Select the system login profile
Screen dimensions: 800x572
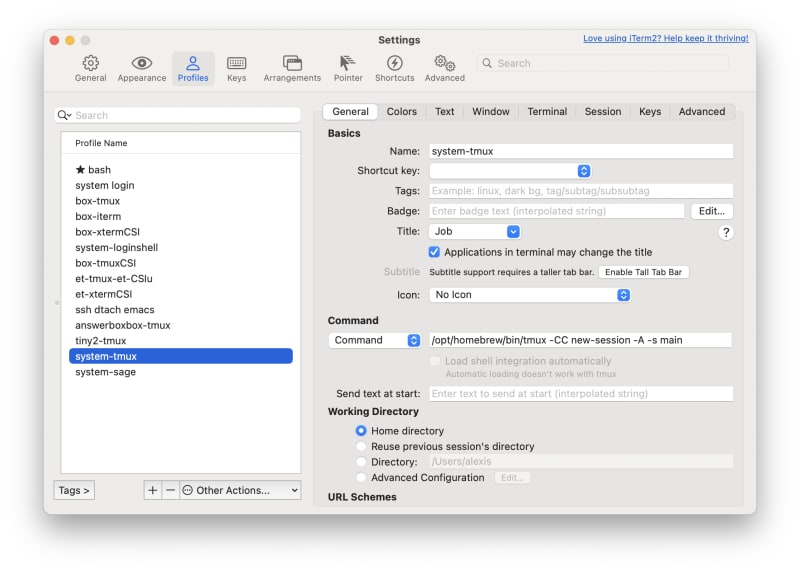tap(181, 185)
